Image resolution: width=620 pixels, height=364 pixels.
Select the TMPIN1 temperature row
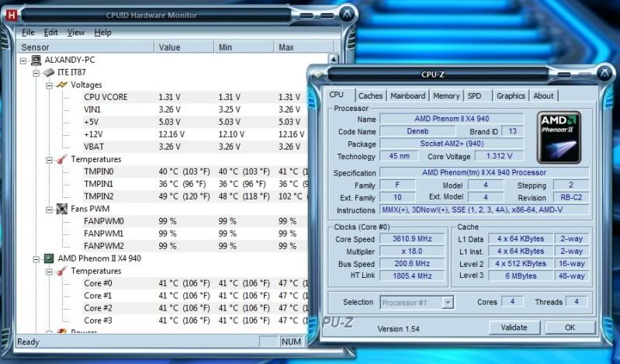195,184
